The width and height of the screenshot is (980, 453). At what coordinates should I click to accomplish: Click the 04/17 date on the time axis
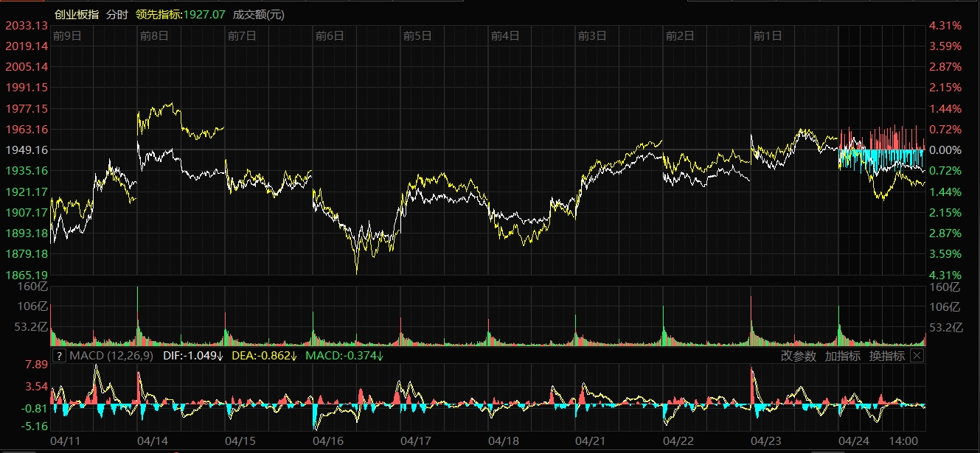tap(416, 441)
